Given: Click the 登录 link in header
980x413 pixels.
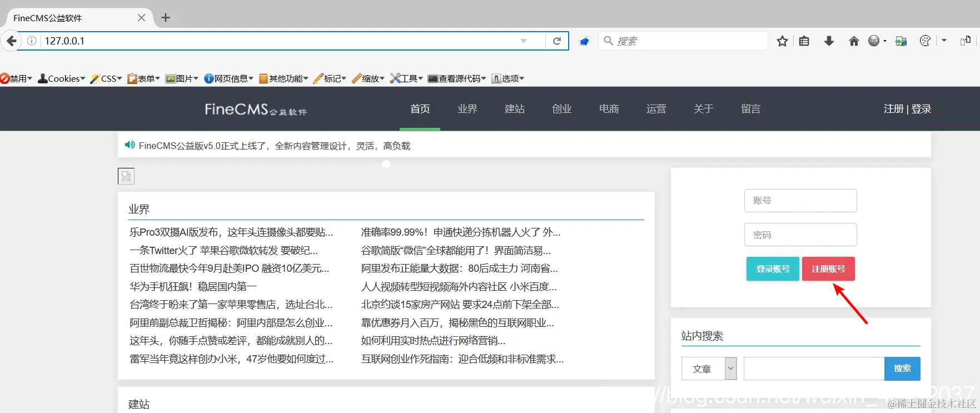Looking at the screenshot, I should pos(921,109).
